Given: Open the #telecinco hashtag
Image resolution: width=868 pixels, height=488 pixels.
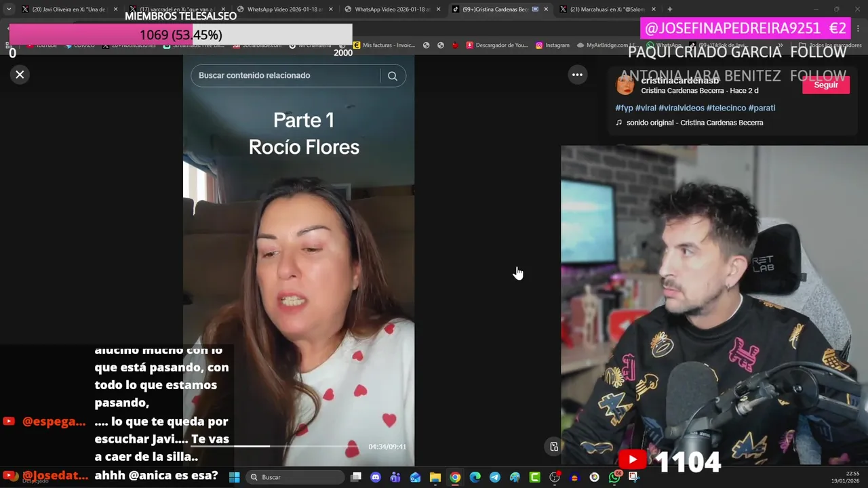Looking at the screenshot, I should click(x=726, y=108).
